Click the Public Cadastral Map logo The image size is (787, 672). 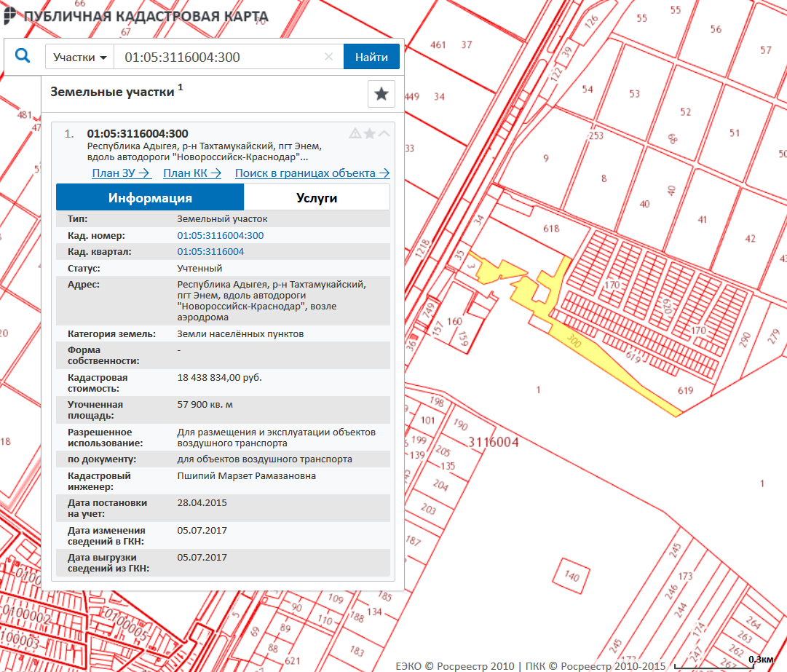tap(135, 16)
